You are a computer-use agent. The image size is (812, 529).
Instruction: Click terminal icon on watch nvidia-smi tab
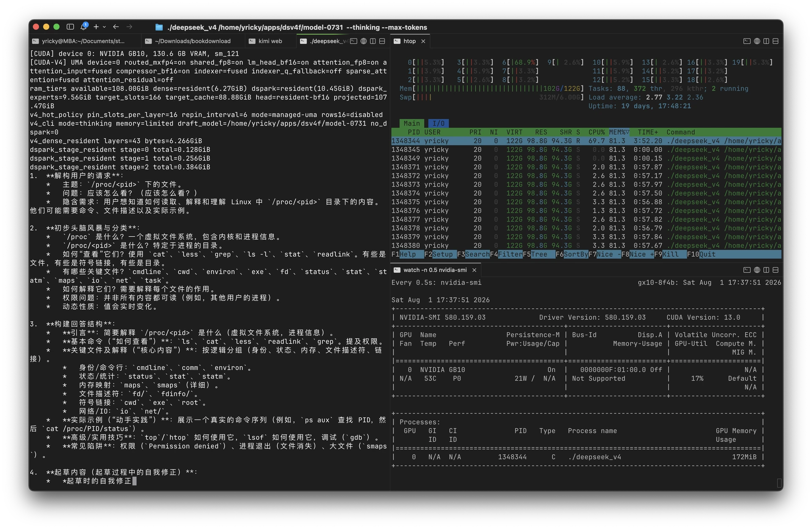397,270
